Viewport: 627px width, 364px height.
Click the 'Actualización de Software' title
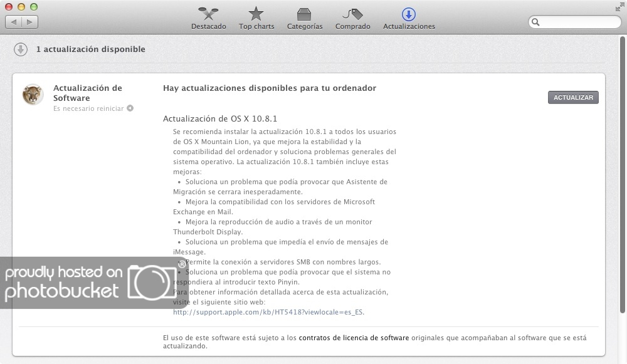88,93
